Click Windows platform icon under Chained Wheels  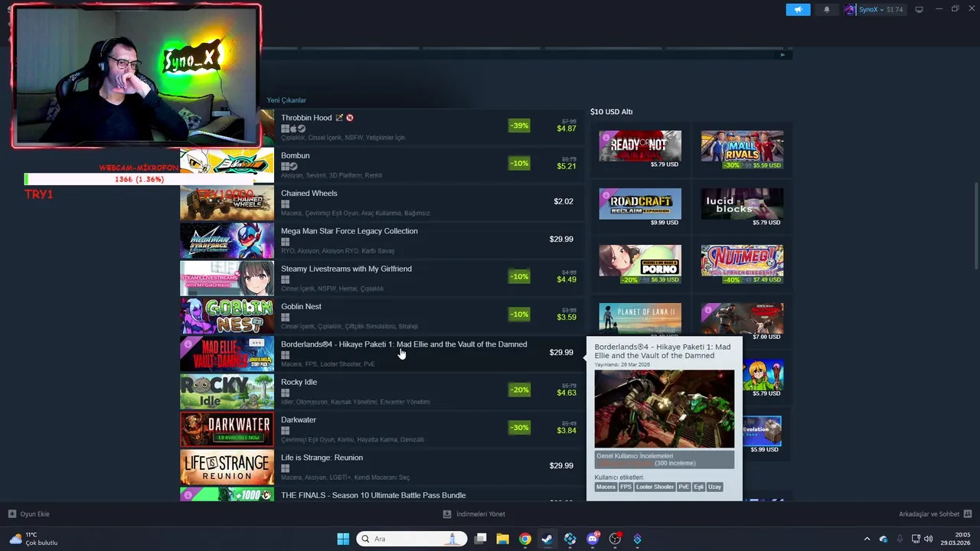(x=285, y=204)
